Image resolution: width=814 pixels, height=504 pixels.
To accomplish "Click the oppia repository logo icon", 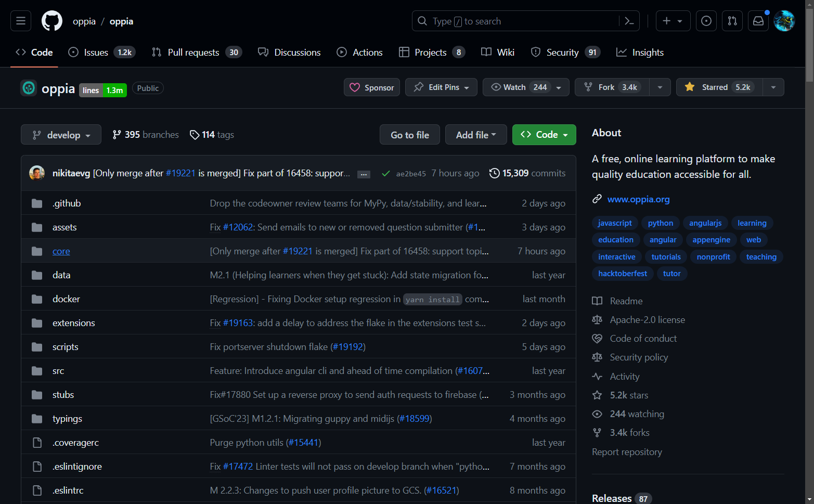I will point(29,88).
